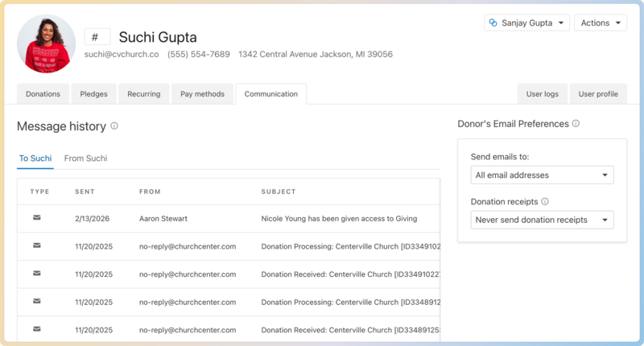Select the Communication tab
644x346 pixels.
click(x=271, y=94)
